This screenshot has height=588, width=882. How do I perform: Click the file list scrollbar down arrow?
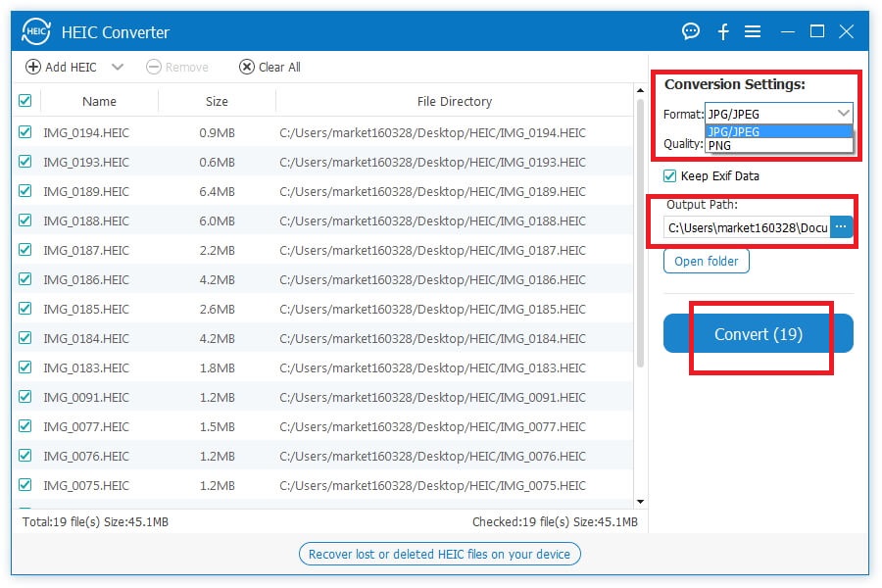[x=640, y=502]
